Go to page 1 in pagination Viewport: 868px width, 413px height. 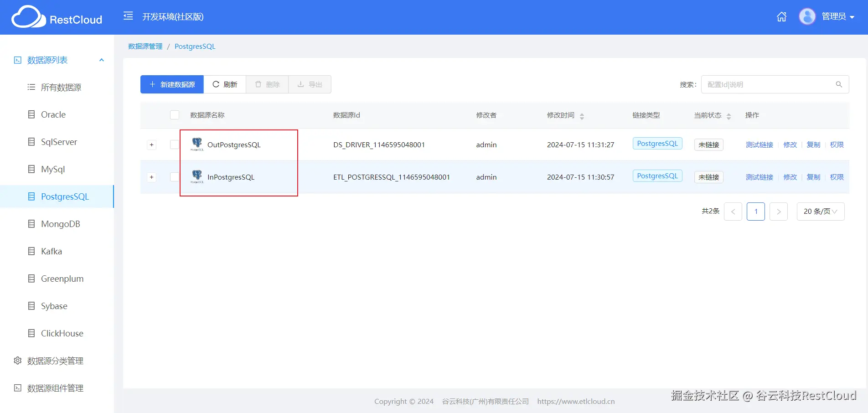point(756,212)
